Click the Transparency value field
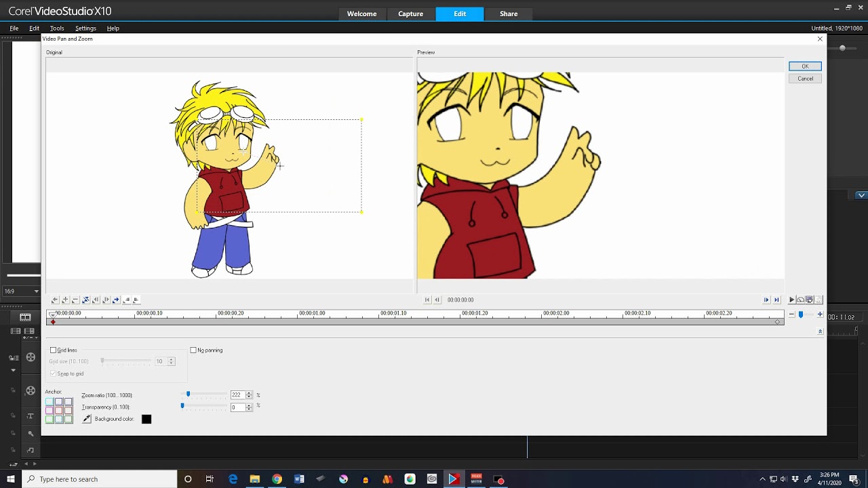 [x=237, y=407]
